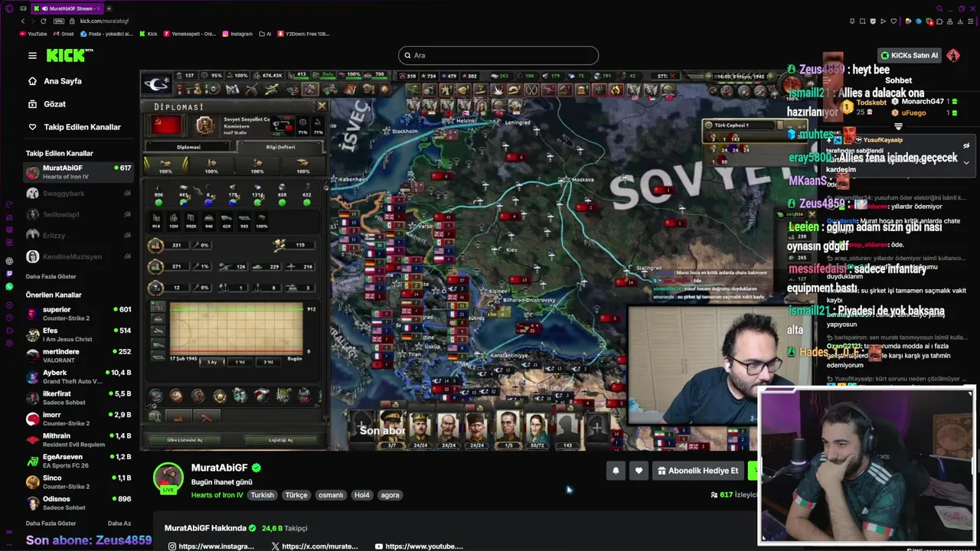980x551 pixels.
Task: Select the agora tag
Action: tap(390, 495)
